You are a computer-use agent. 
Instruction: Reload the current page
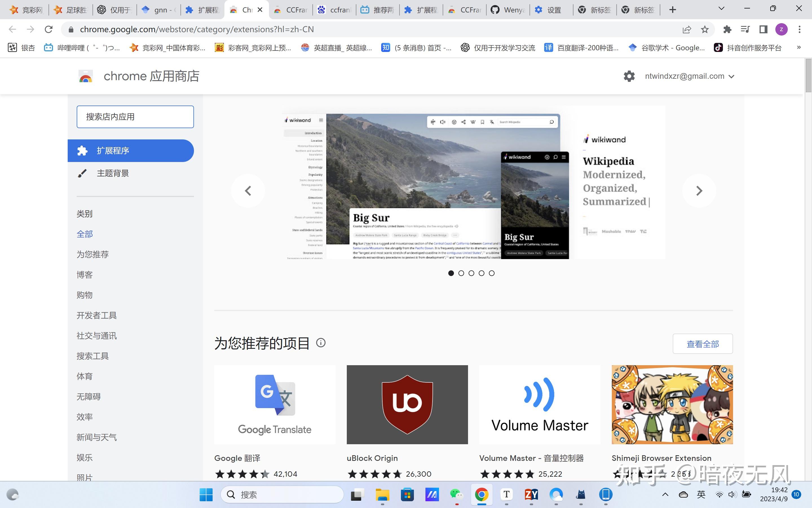[x=49, y=29]
